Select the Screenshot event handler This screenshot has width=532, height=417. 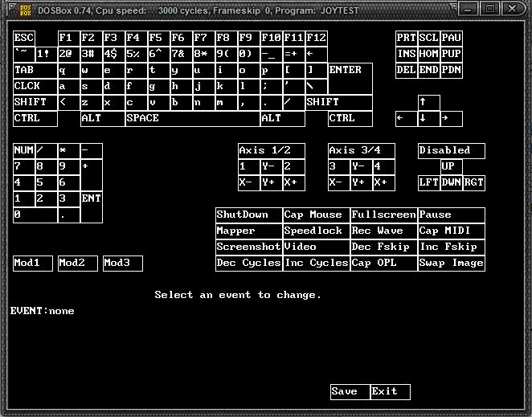point(248,247)
